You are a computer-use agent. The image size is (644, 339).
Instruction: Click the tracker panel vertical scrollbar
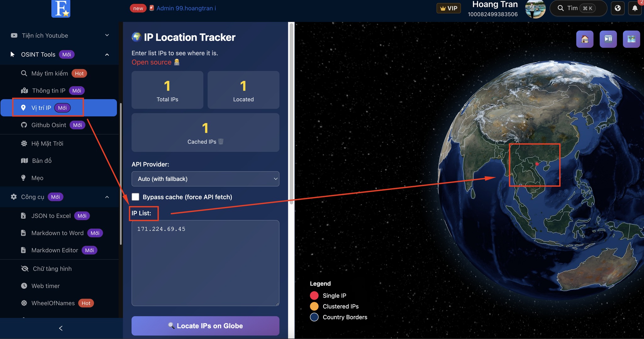click(x=291, y=113)
